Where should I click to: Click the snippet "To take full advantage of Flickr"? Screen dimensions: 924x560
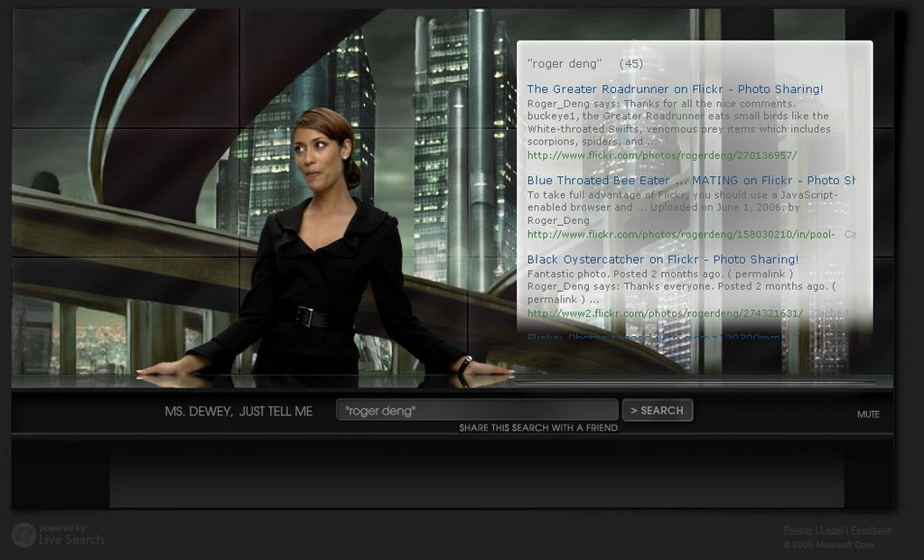click(683, 208)
